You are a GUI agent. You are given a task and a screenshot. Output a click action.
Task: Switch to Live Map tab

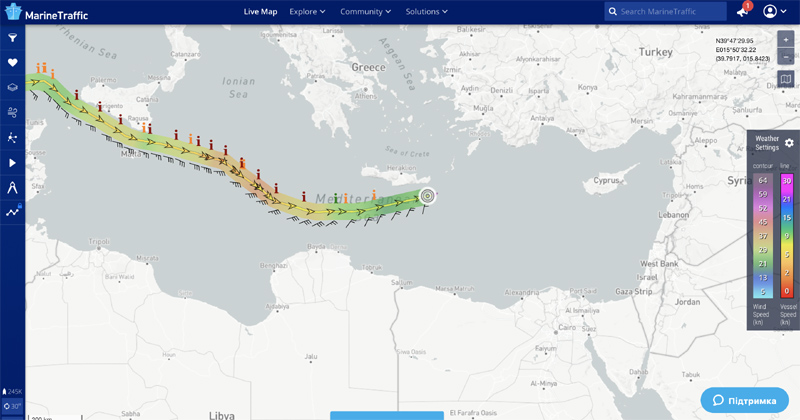tap(260, 12)
